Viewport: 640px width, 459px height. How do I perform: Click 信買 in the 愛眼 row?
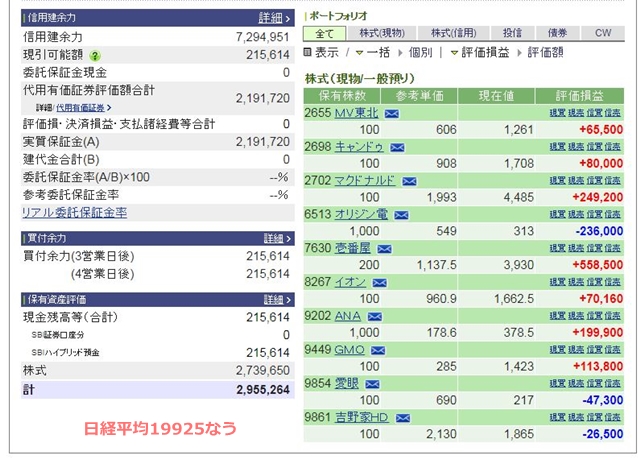tap(594, 384)
